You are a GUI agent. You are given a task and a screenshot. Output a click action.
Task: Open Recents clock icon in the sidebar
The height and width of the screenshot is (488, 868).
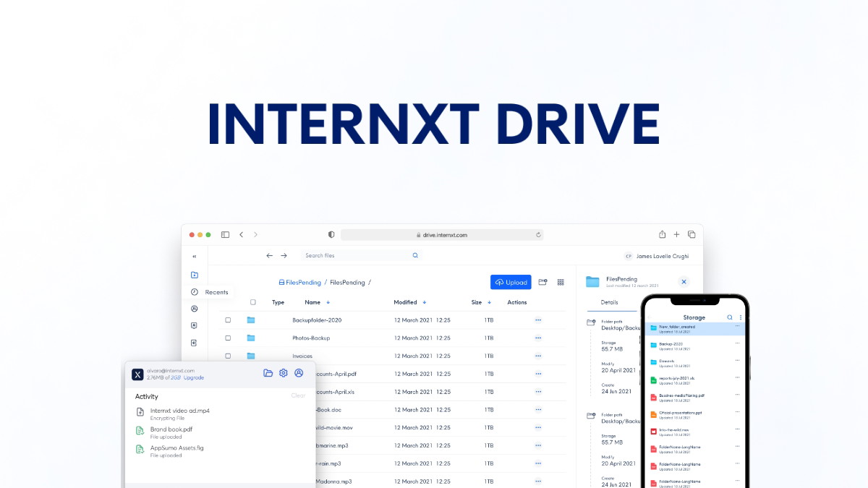194,292
